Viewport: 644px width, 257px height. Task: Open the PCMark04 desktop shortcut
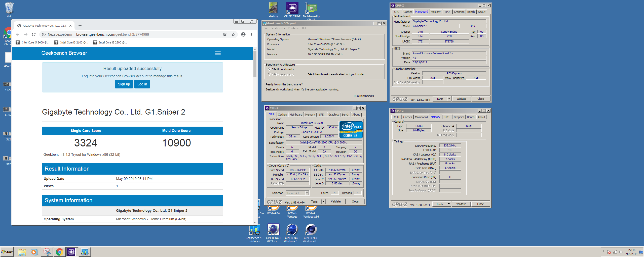pyautogui.click(x=273, y=211)
